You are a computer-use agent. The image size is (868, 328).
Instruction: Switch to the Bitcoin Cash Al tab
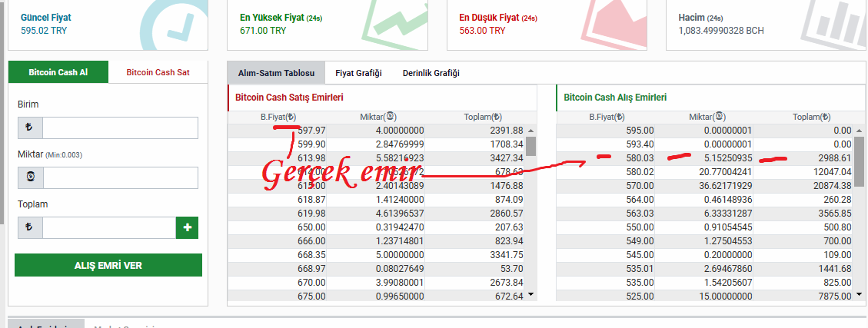pyautogui.click(x=58, y=72)
